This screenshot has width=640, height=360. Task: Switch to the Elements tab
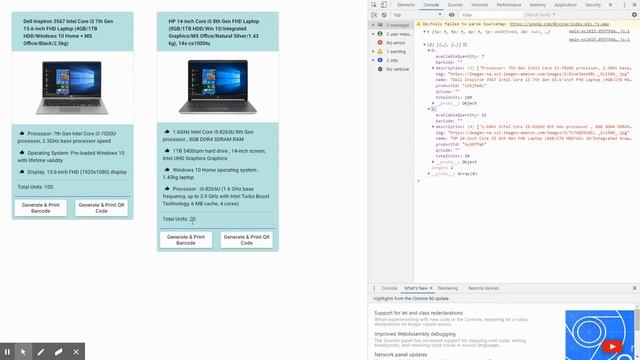[x=406, y=5]
